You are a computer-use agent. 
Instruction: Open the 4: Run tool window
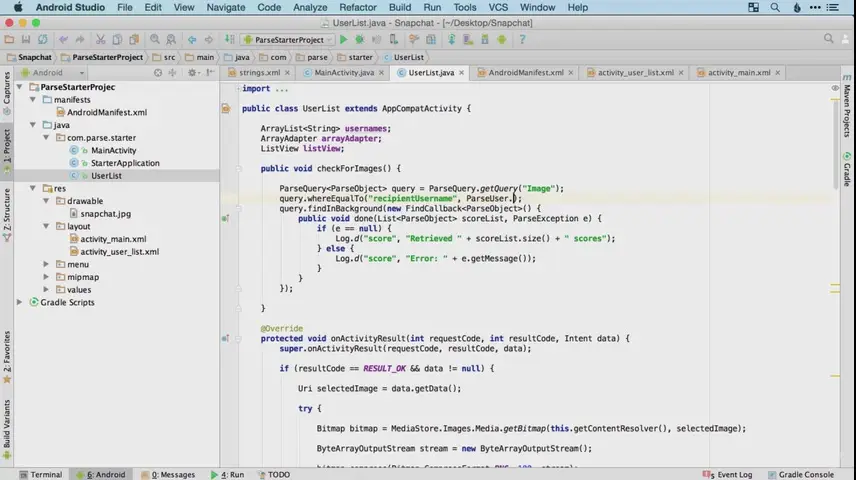228,475
